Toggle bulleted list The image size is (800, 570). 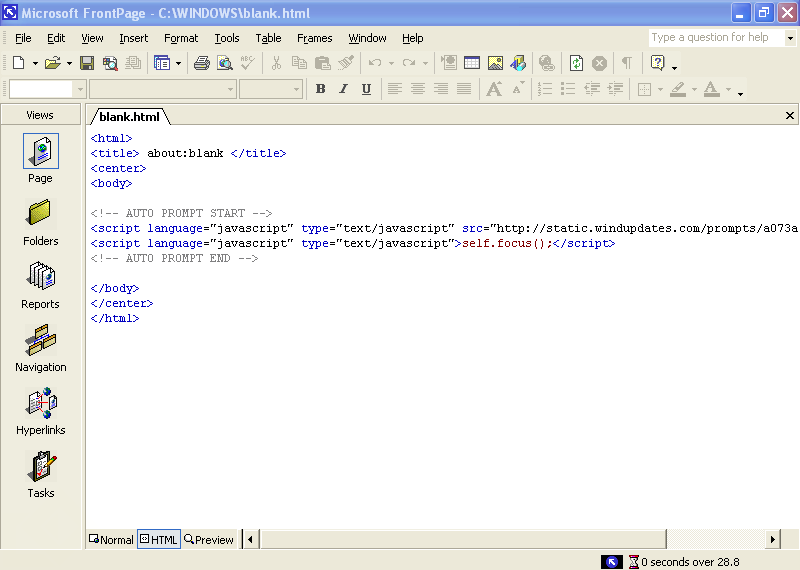[x=568, y=89]
